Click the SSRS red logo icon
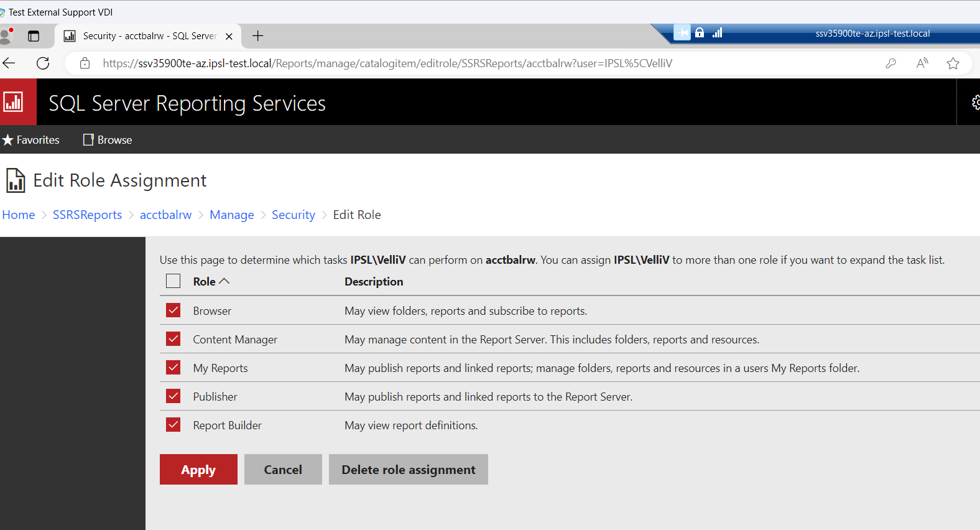 tap(14, 102)
